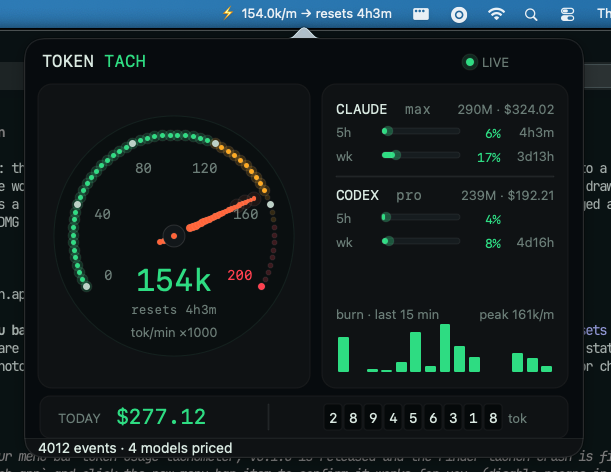Click the lightning bolt icon in menu bar
The image size is (611, 472).
coord(228,13)
